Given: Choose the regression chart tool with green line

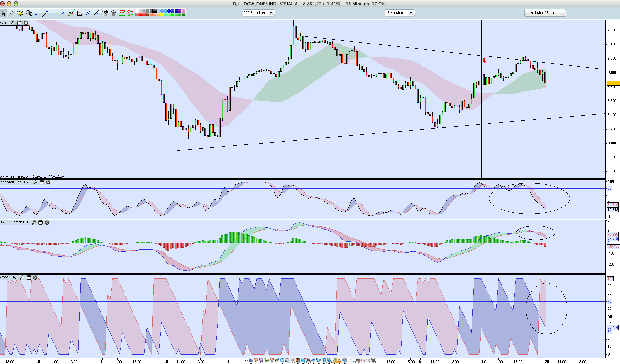Looking at the screenshot, I should (x=71, y=13).
